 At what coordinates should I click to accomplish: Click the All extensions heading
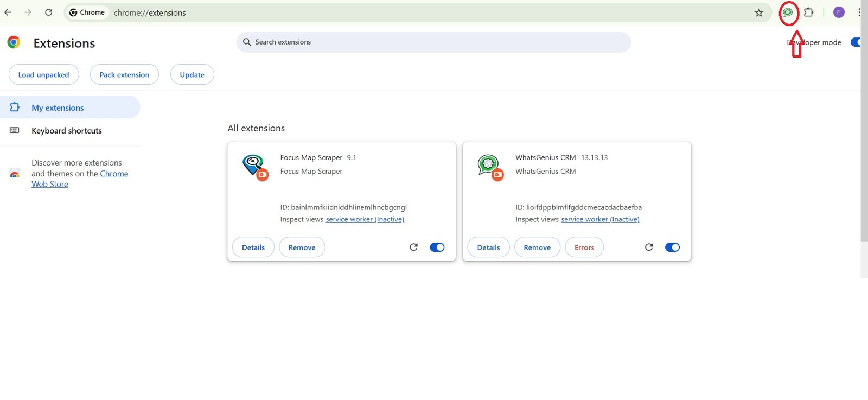pyautogui.click(x=256, y=128)
